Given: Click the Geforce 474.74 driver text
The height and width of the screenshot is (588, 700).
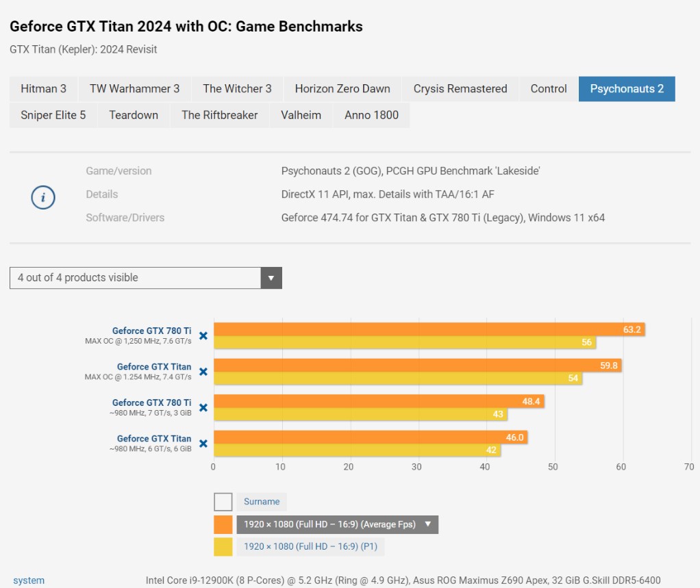Looking at the screenshot, I should click(443, 218).
